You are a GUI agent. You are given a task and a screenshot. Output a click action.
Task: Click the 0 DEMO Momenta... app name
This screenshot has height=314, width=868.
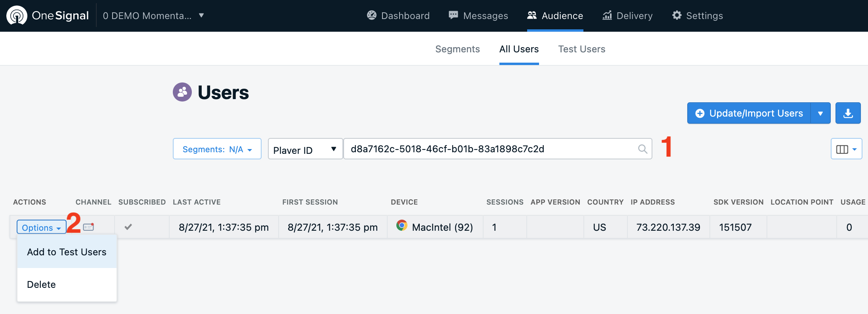pos(147,15)
